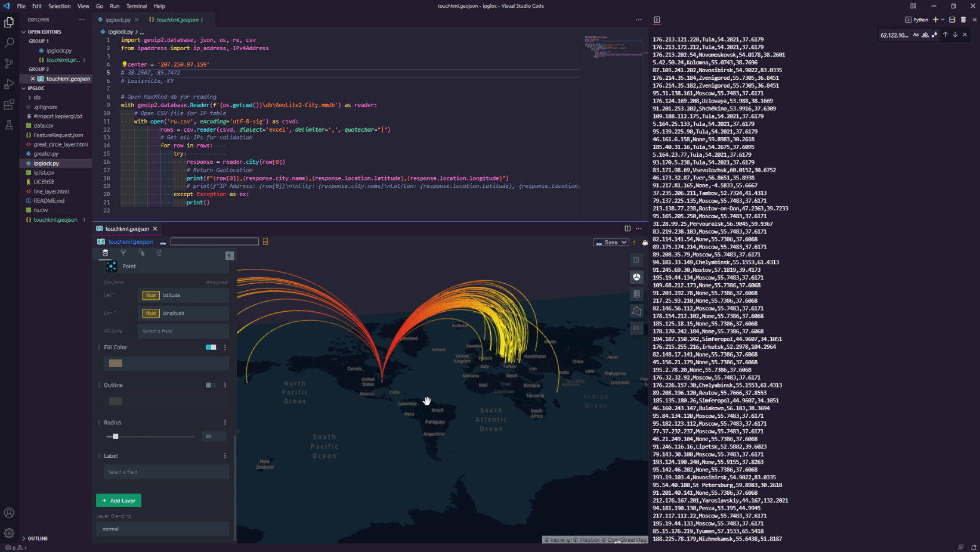The image size is (980, 552).
Task: Open the Accounts icon in activity bar
Action: tap(9, 513)
